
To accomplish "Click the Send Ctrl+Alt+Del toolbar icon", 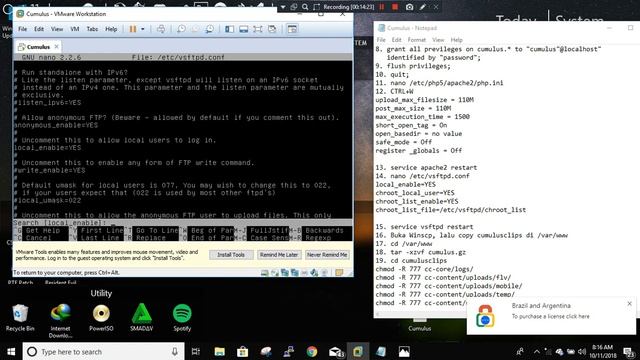I will [161, 29].
